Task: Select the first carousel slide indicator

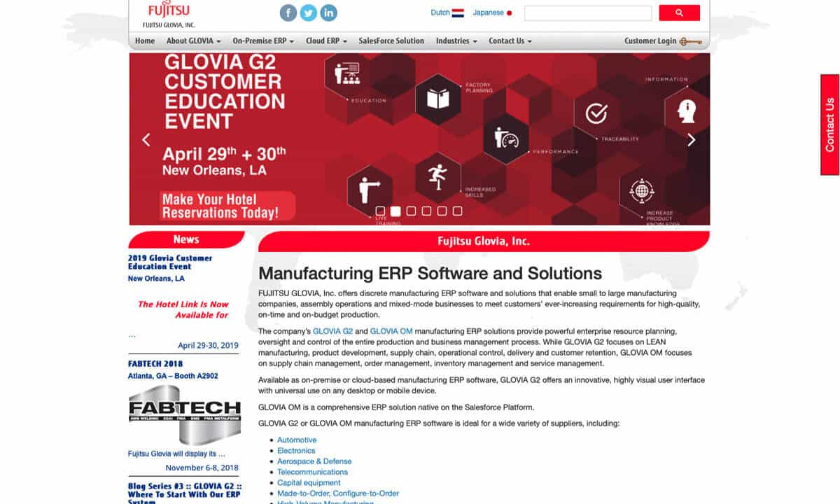Action: pos(380,211)
